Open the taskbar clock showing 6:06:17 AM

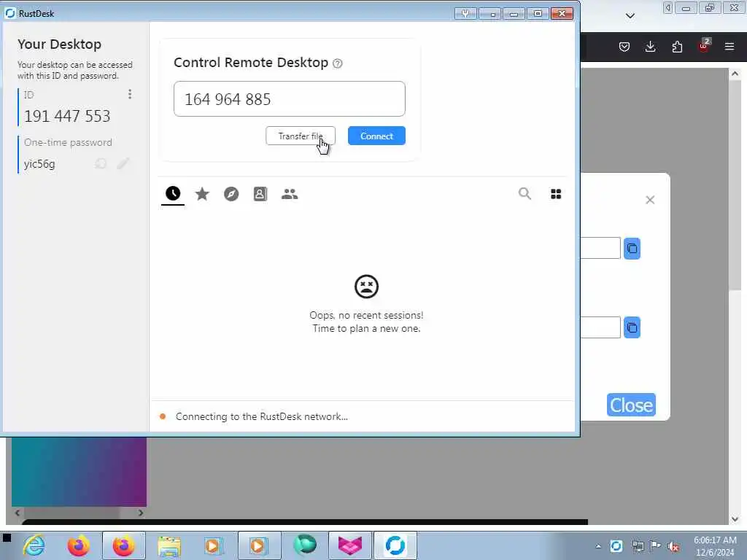715,546
